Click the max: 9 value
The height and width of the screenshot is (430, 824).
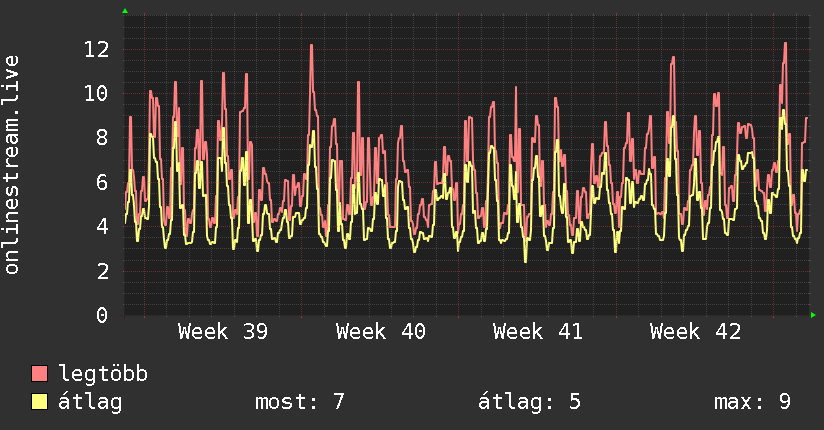point(752,402)
